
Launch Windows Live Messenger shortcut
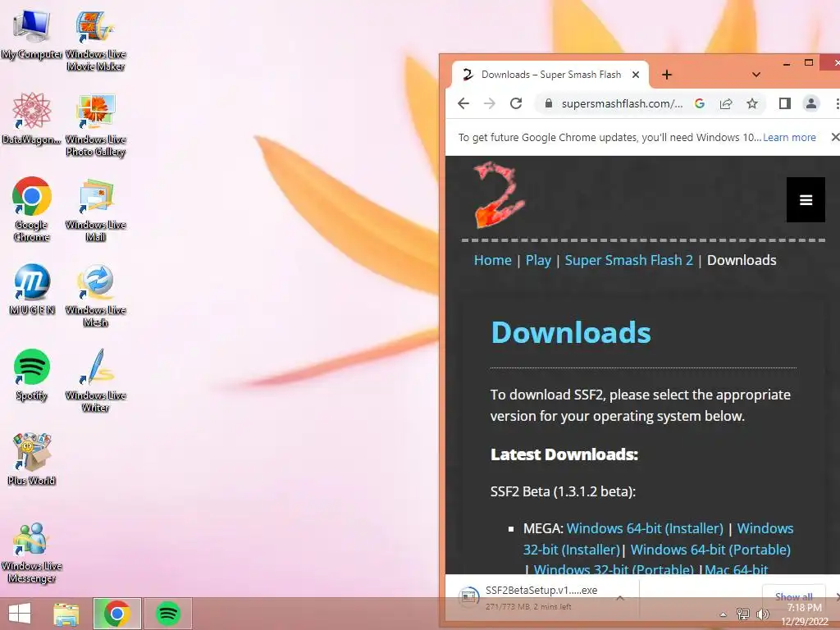32,553
